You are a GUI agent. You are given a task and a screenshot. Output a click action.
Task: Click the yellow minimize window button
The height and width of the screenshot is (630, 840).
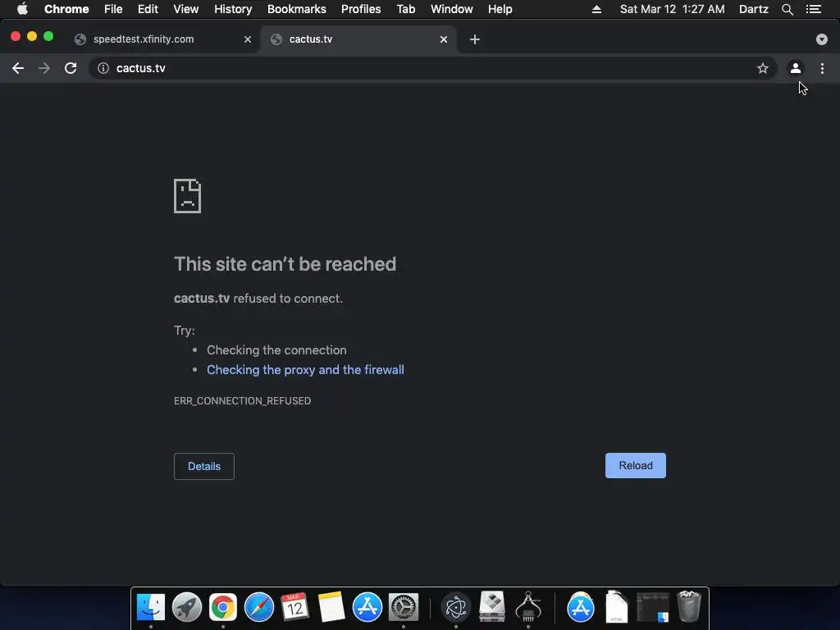(32, 36)
